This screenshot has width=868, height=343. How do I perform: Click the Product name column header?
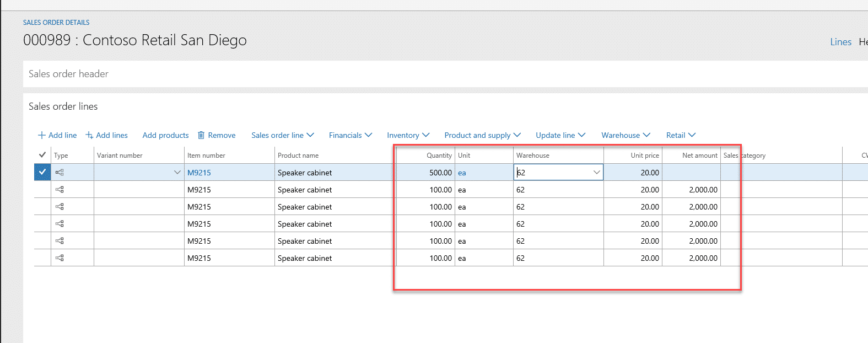(x=298, y=156)
